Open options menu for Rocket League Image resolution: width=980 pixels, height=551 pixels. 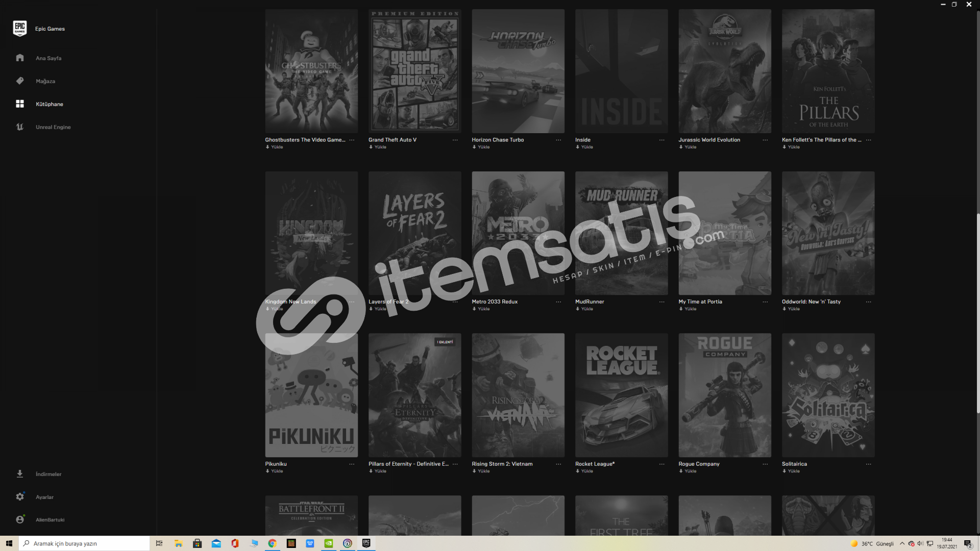(661, 464)
